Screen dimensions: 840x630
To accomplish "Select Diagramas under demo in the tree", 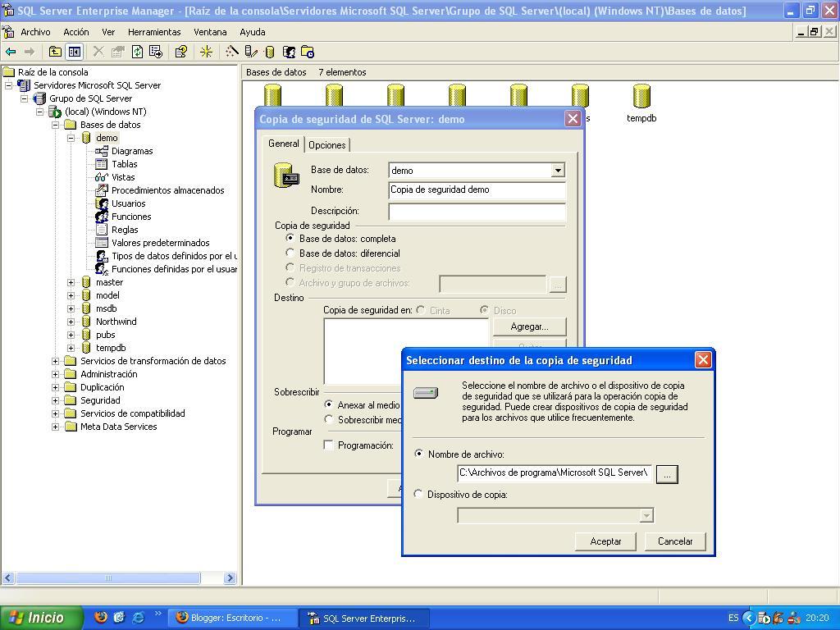I will coord(132,151).
